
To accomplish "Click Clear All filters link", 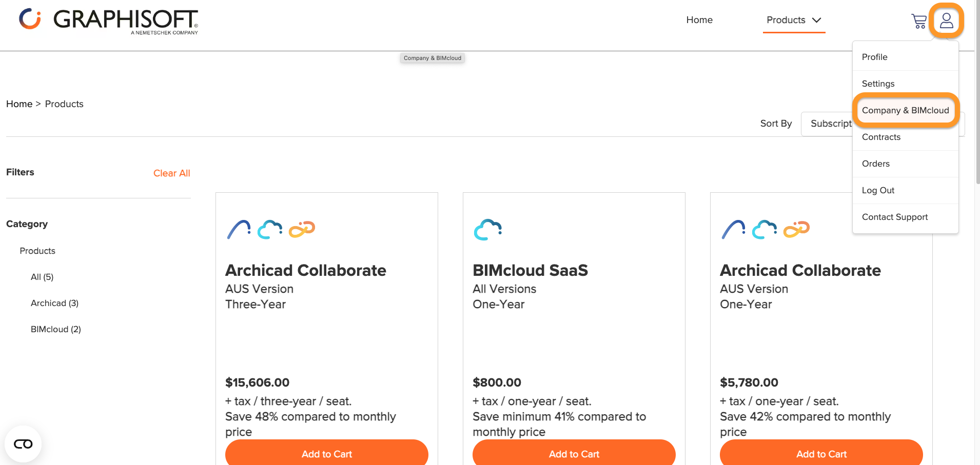I will (171, 173).
